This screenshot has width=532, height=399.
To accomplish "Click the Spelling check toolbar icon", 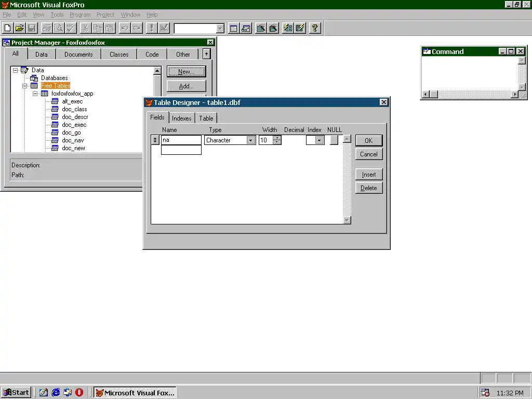I will 71,28.
